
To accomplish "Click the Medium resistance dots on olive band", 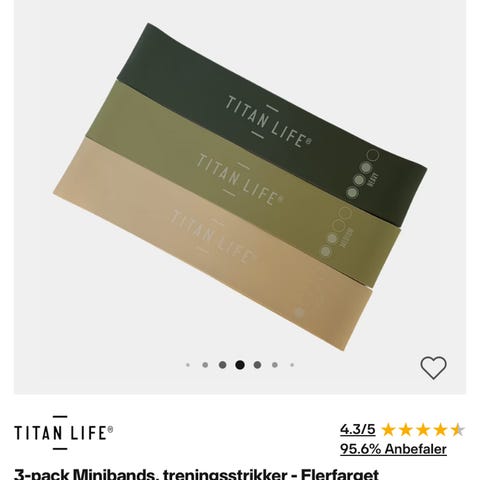I will coord(335,232).
